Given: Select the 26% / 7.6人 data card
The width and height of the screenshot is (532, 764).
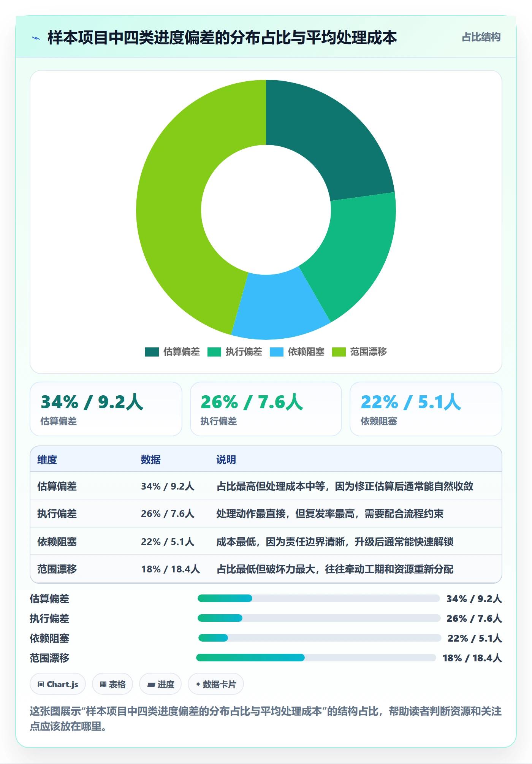Looking at the screenshot, I should [266, 409].
